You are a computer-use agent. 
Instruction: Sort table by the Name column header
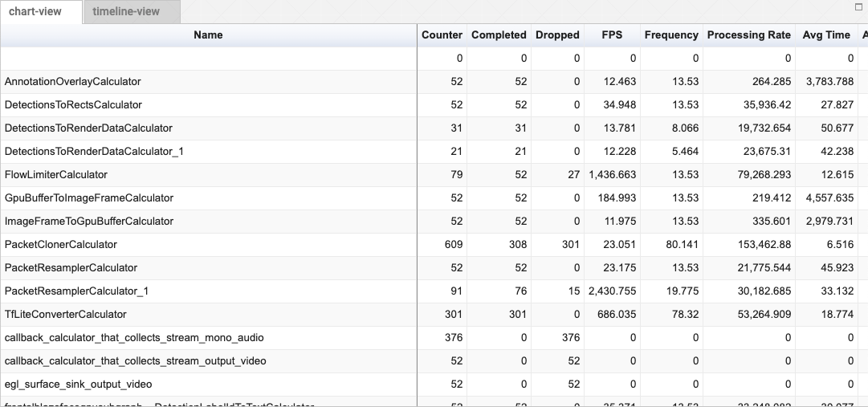point(208,35)
